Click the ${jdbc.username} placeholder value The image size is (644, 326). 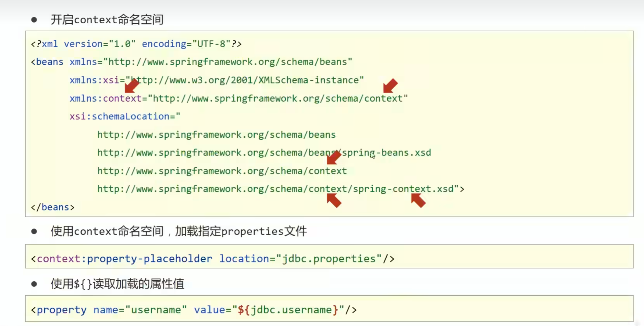click(288, 310)
